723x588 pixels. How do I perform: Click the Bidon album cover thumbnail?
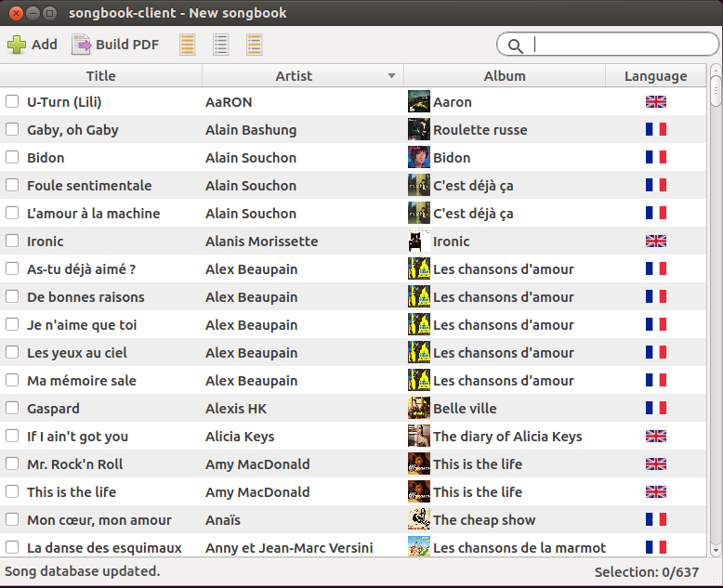point(419,158)
